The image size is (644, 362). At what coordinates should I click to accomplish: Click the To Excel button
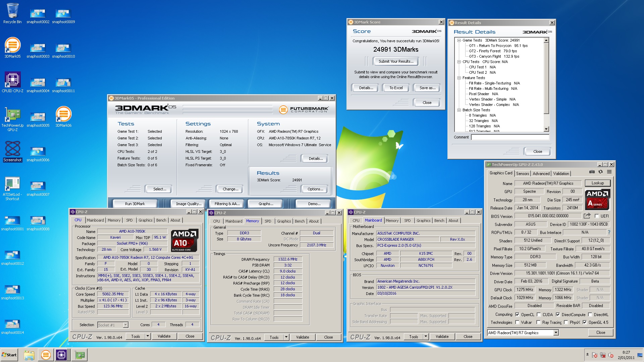(396, 88)
